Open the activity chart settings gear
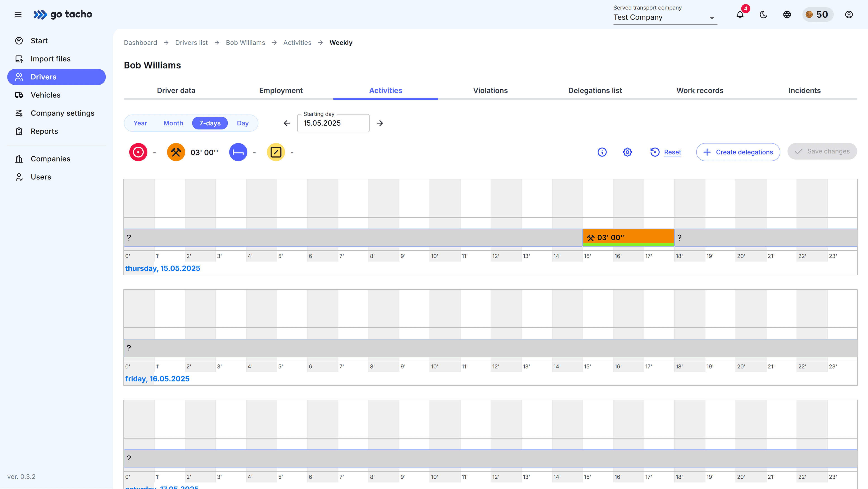 pos(627,152)
